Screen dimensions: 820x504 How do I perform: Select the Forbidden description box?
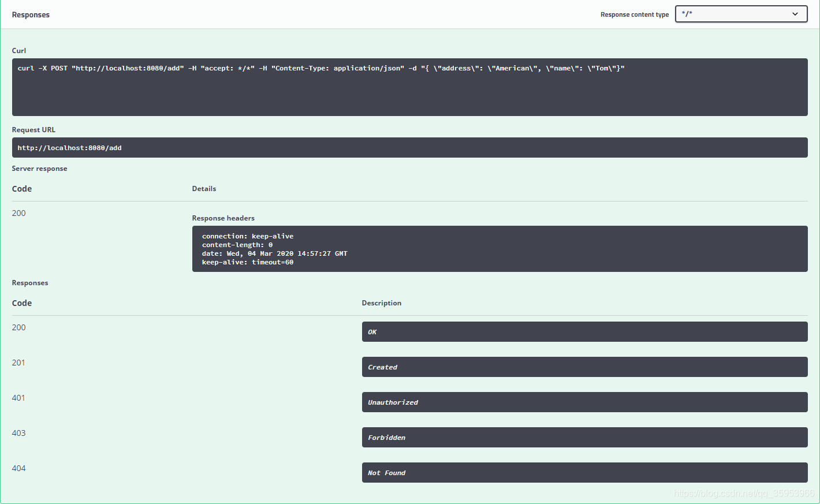tap(584, 438)
